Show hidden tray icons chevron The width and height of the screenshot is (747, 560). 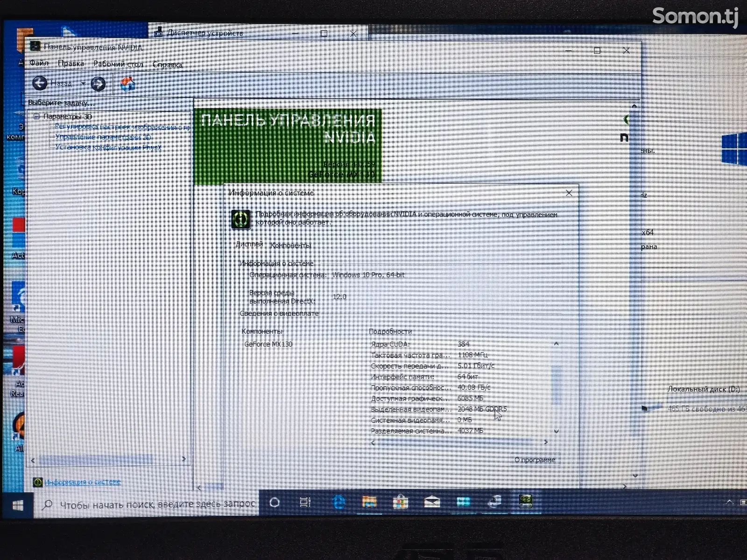point(729,502)
